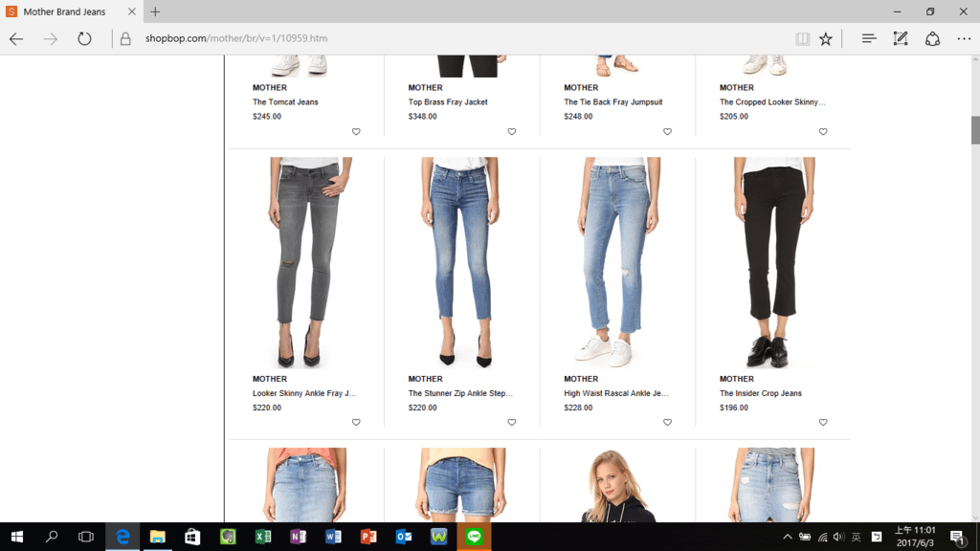Add page to favorites with star icon
This screenshot has width=980, height=551.
(826, 38)
